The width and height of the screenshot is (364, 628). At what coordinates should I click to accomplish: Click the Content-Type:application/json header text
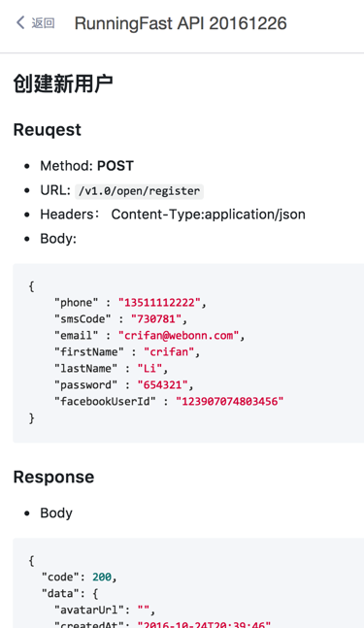click(209, 215)
